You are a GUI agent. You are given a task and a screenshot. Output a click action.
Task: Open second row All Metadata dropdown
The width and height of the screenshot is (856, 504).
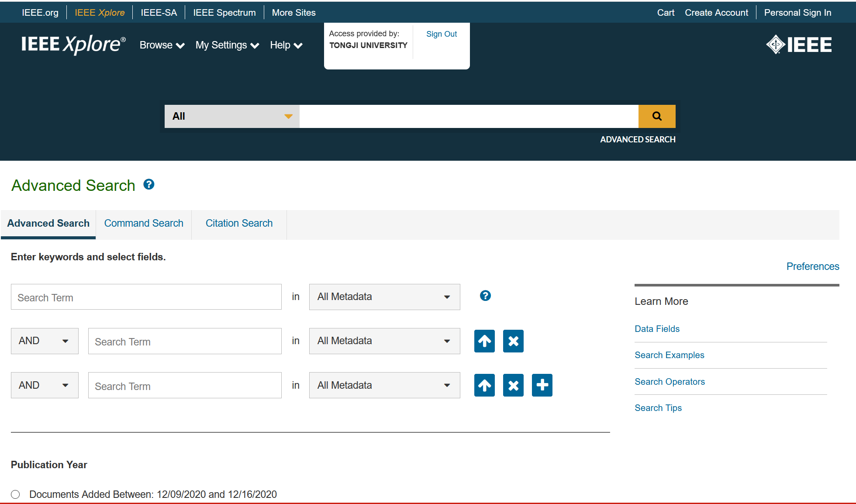(384, 341)
